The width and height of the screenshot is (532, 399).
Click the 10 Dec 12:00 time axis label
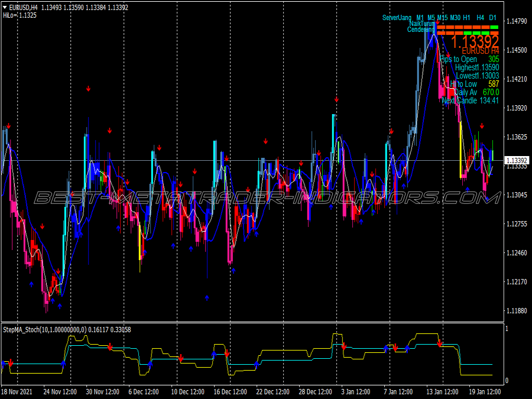point(187,392)
